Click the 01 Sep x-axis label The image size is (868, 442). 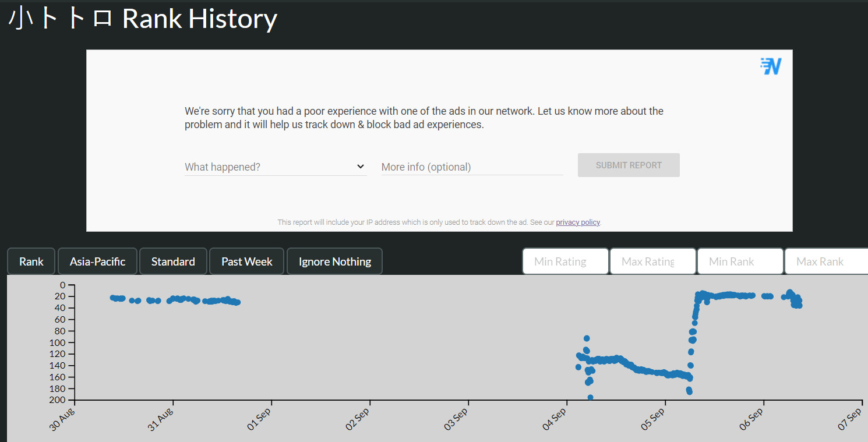pyautogui.click(x=260, y=418)
